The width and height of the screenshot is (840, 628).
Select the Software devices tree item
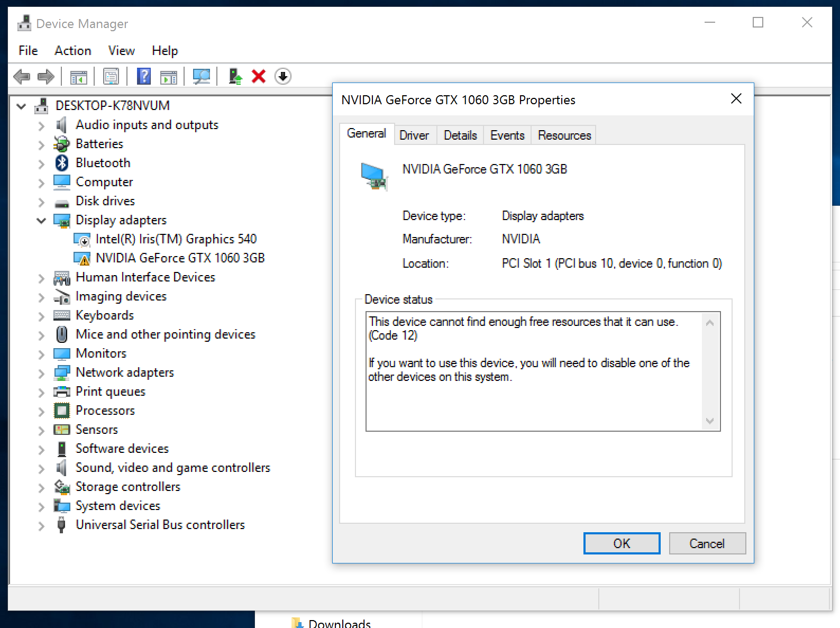122,449
